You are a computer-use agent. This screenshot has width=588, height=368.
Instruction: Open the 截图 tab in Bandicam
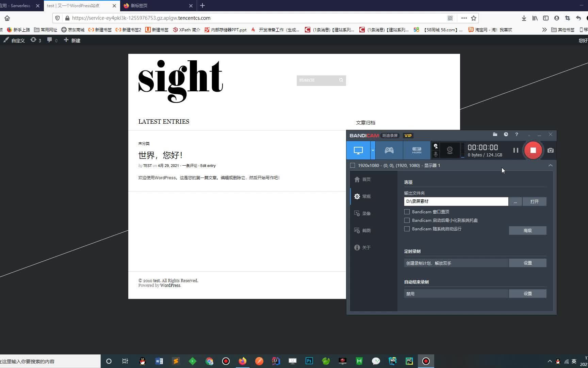pos(363,230)
